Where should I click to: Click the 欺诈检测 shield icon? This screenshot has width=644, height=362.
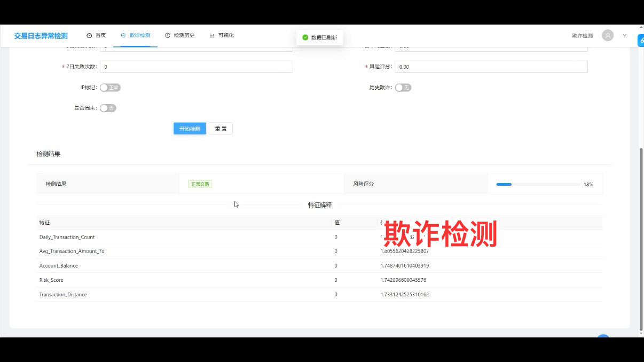123,35
